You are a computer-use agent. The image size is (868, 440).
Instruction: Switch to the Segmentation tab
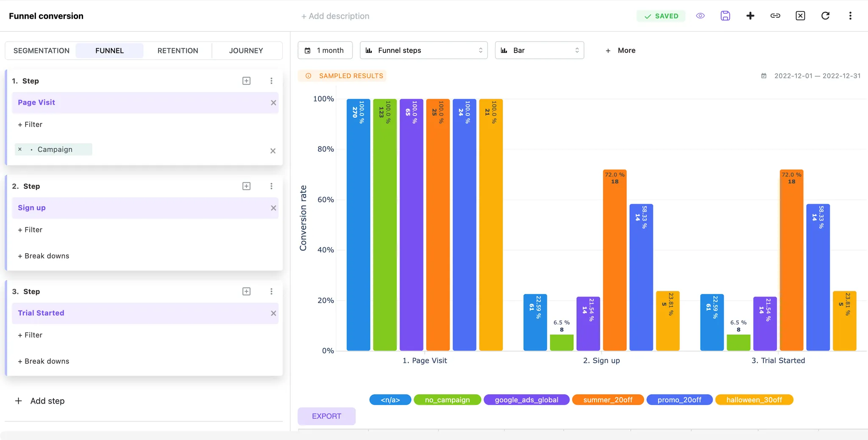click(x=42, y=51)
